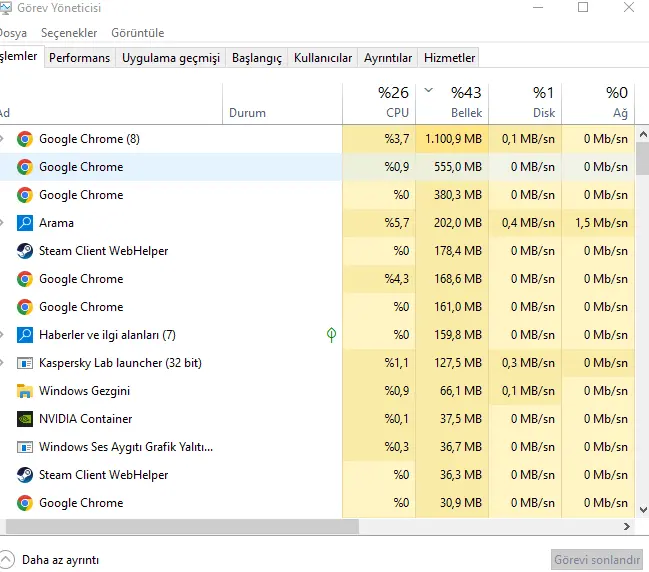Click the Kaspersky Lab launcher icon

coord(25,363)
